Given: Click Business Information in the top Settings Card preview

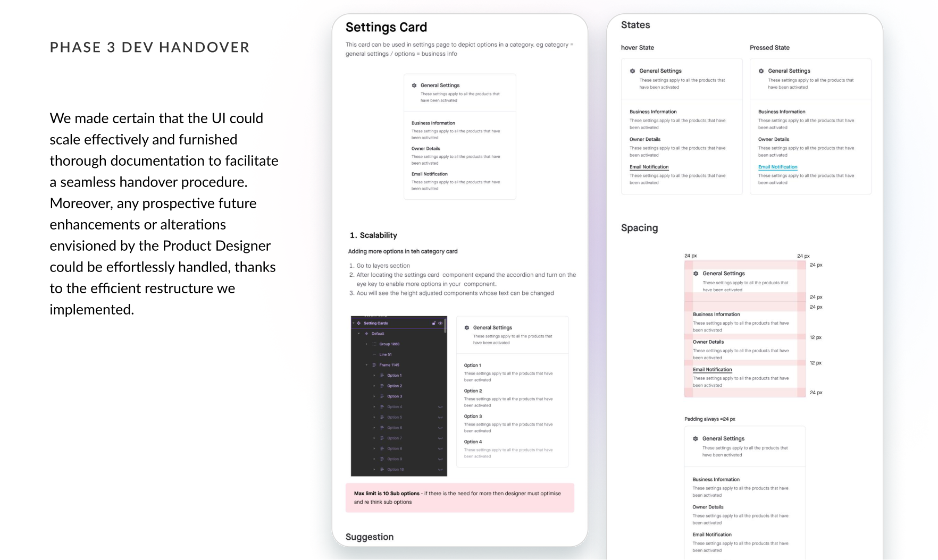Looking at the screenshot, I should [x=433, y=123].
